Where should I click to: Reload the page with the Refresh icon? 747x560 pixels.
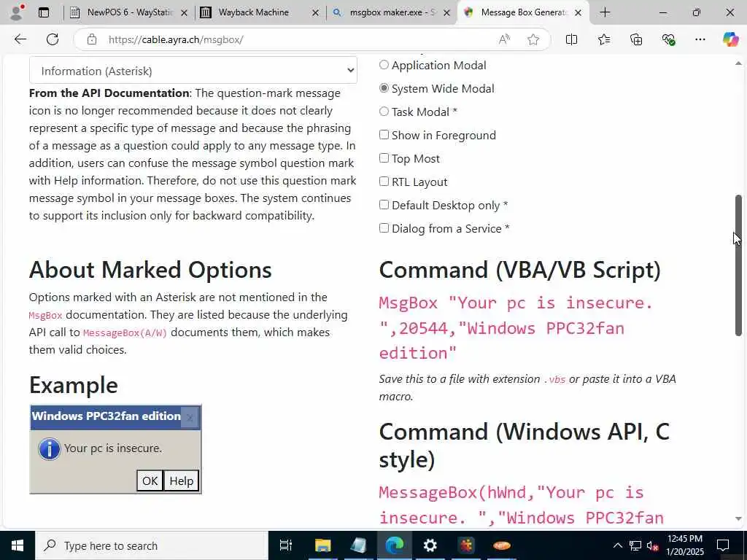[x=53, y=39]
